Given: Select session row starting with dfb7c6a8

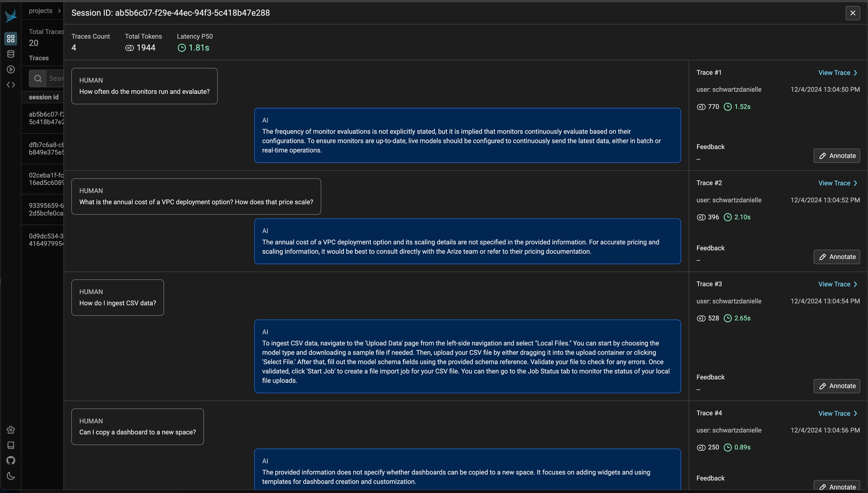Looking at the screenshot, I should point(46,149).
